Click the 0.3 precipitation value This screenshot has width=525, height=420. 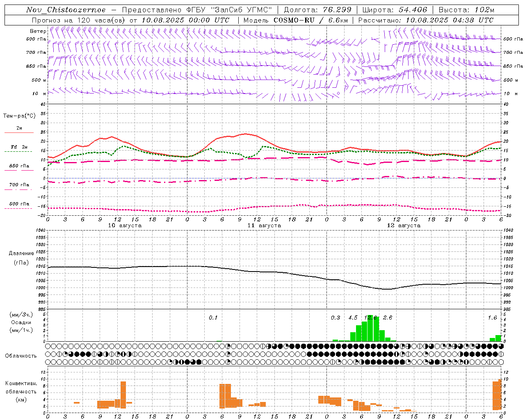click(336, 317)
